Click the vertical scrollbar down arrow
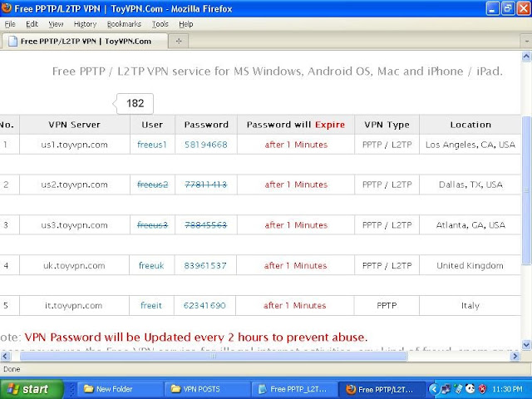This screenshot has width=532, height=399. 526,345
